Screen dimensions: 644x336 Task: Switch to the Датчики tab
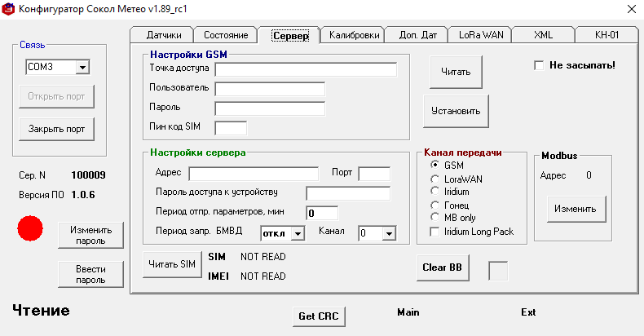[164, 35]
